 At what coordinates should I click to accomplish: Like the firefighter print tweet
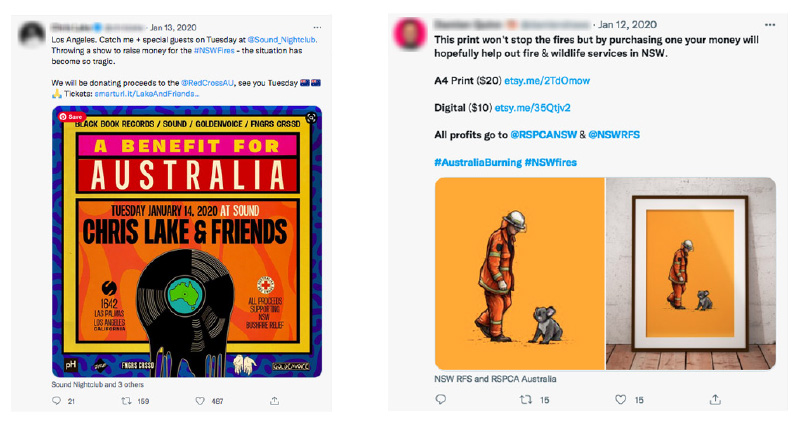[620, 399]
